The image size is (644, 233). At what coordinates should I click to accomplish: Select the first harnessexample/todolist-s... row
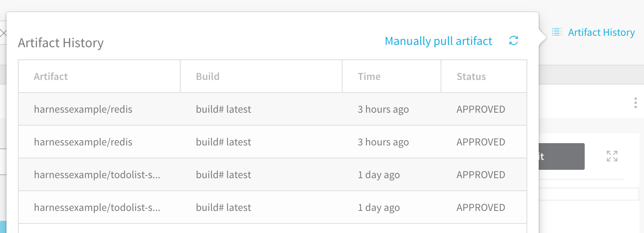tap(273, 175)
